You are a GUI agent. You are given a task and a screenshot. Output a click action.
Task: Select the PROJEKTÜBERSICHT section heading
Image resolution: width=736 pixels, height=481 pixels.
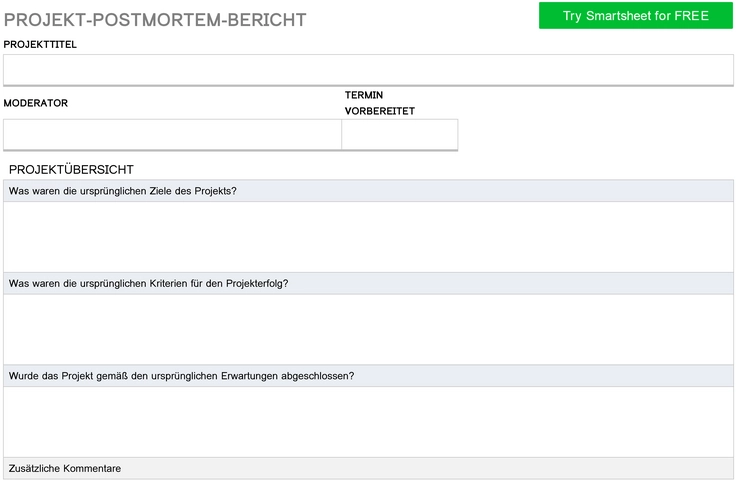[x=71, y=169]
